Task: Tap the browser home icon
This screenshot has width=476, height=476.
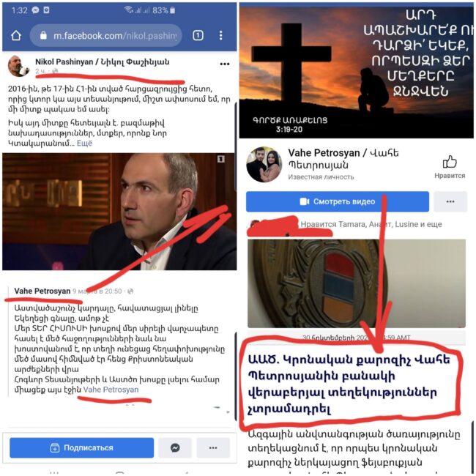Action: tap(16, 36)
